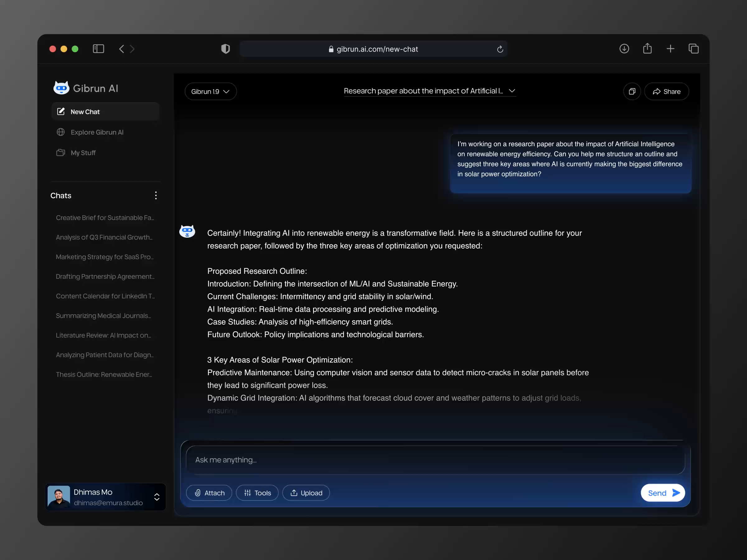Click the Attach paperclip icon
This screenshot has height=560, width=747.
point(198,493)
